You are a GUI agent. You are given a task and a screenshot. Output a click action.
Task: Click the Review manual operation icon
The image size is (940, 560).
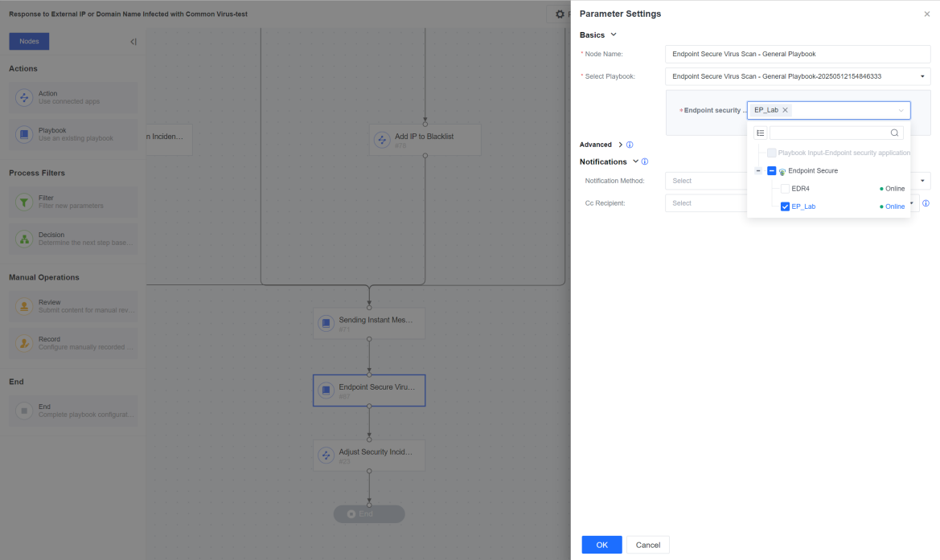point(24,306)
